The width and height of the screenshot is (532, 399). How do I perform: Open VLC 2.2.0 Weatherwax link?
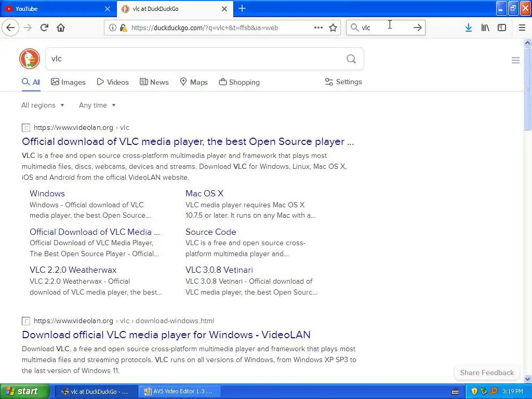point(73,270)
